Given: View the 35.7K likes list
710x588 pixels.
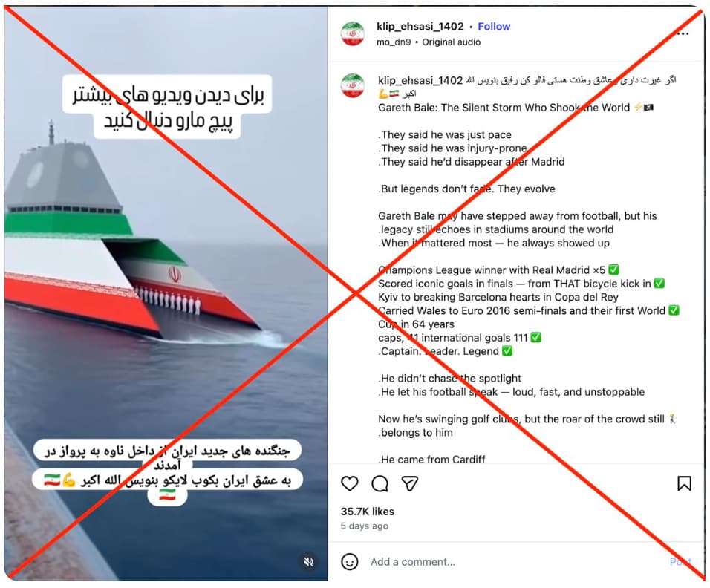Looking at the screenshot, I should (x=367, y=512).
